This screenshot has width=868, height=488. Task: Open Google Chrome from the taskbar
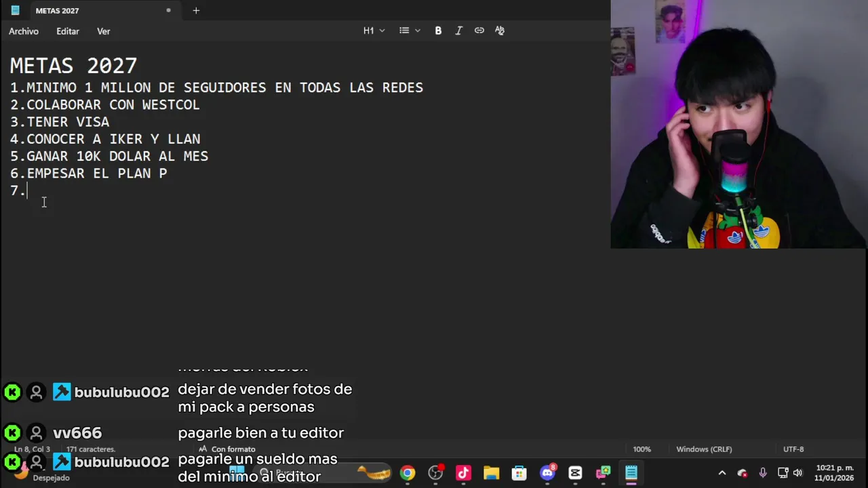tap(408, 473)
